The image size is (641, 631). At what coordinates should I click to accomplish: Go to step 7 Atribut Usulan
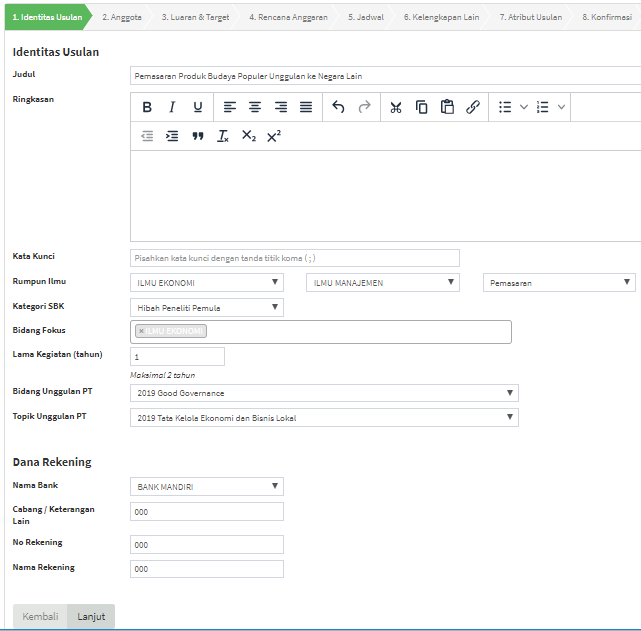coord(531,17)
